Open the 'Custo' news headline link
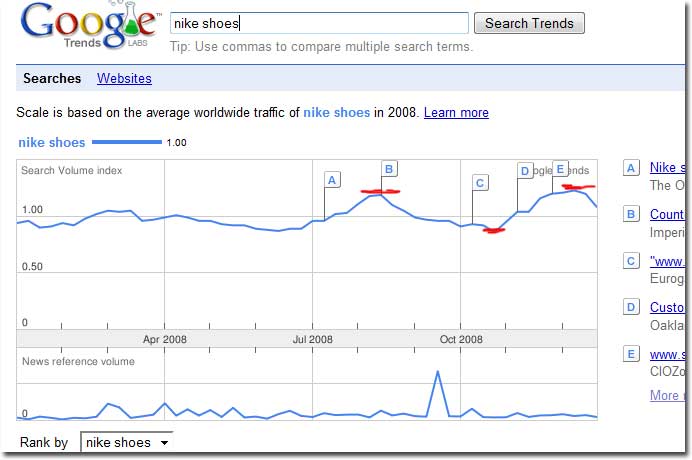This screenshot has width=692, height=460. point(667,307)
